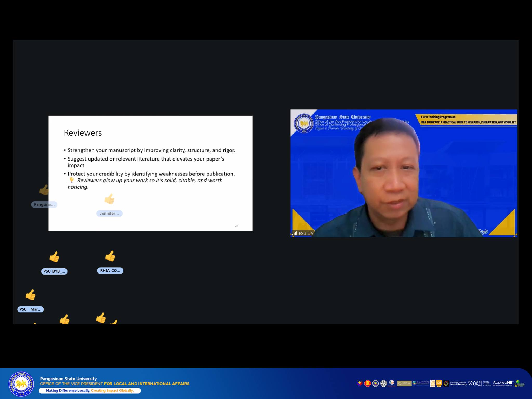
Task: Click the lightbulb emoji on the slide
Action: 72,180
